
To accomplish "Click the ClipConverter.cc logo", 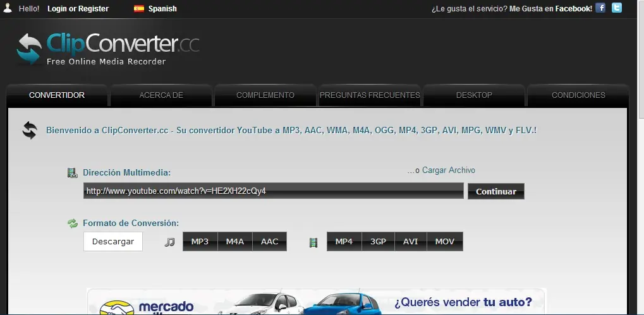I will click(x=108, y=49).
